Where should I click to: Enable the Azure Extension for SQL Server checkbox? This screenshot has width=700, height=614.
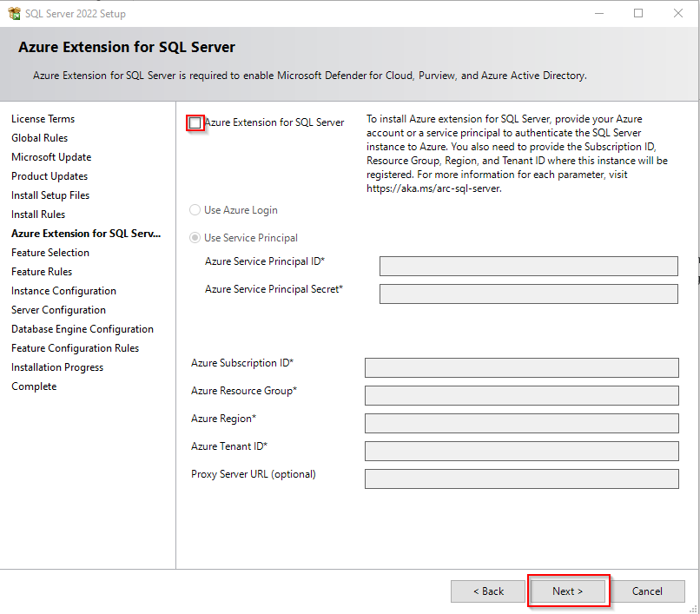pyautogui.click(x=195, y=123)
